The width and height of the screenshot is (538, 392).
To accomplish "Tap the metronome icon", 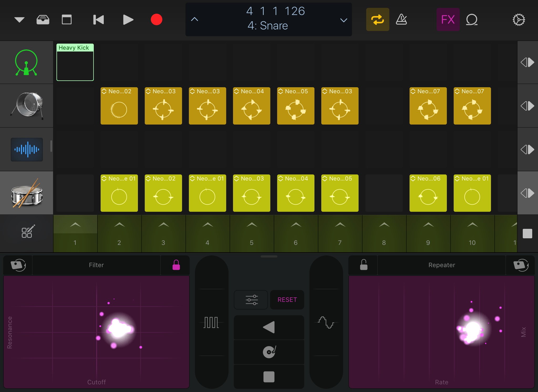I will (x=401, y=20).
